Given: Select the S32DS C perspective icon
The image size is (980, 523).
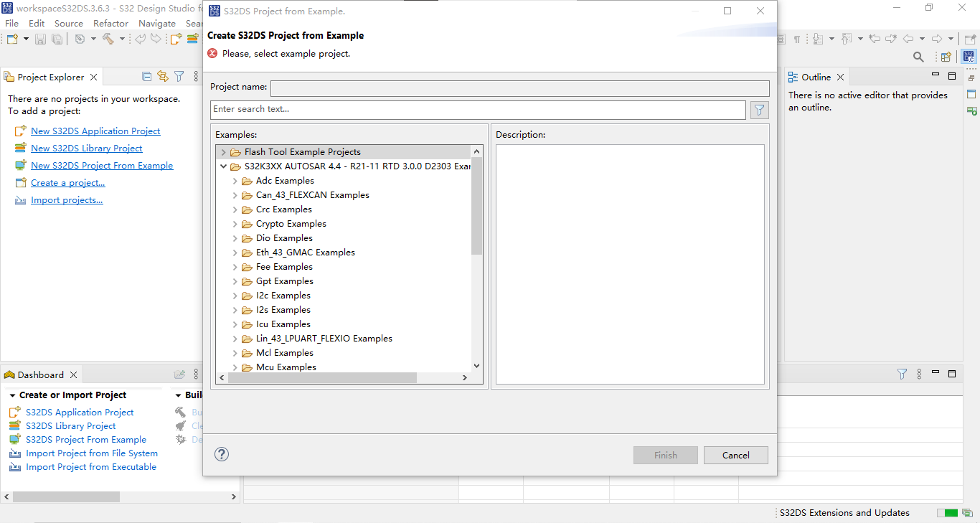Looking at the screenshot, I should click(x=969, y=57).
